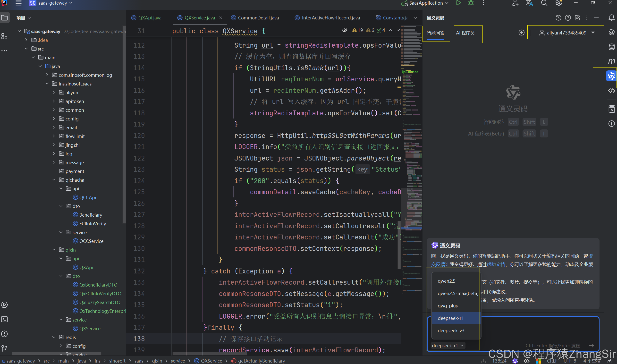
Task: Collapse the qichacha package
Action: pyautogui.click(x=54, y=180)
